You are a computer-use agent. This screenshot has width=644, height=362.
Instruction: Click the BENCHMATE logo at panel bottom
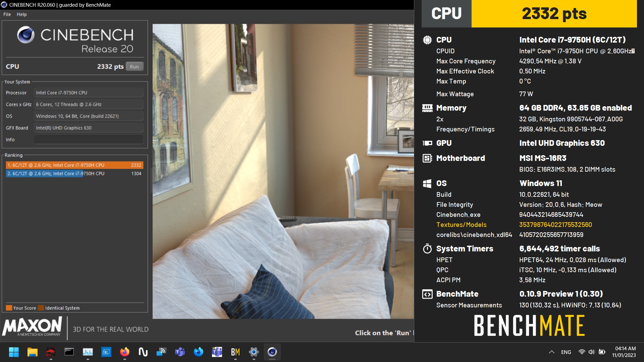point(529,325)
